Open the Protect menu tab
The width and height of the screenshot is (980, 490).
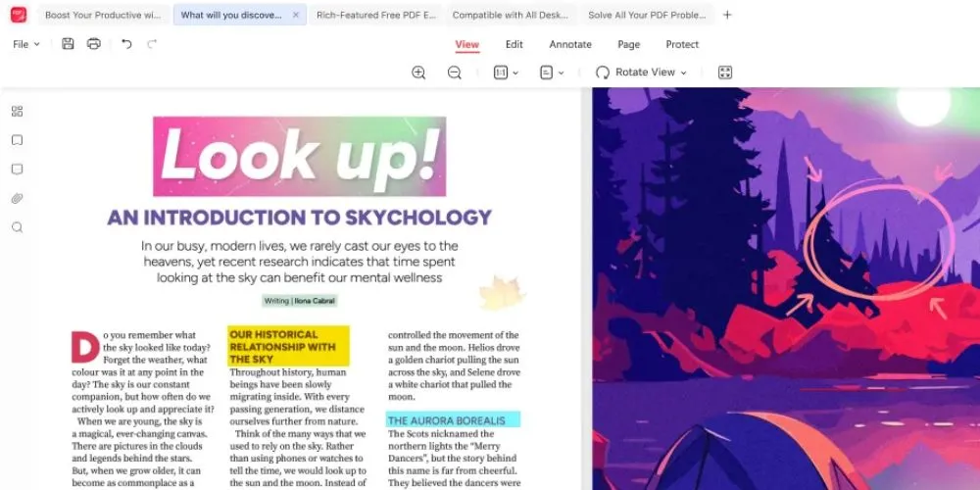tap(682, 44)
